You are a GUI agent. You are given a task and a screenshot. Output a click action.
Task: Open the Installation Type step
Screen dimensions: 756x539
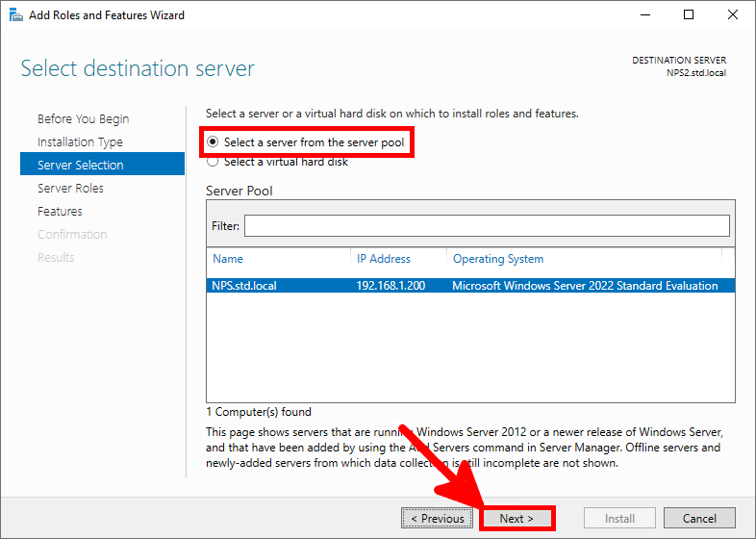[x=80, y=142]
